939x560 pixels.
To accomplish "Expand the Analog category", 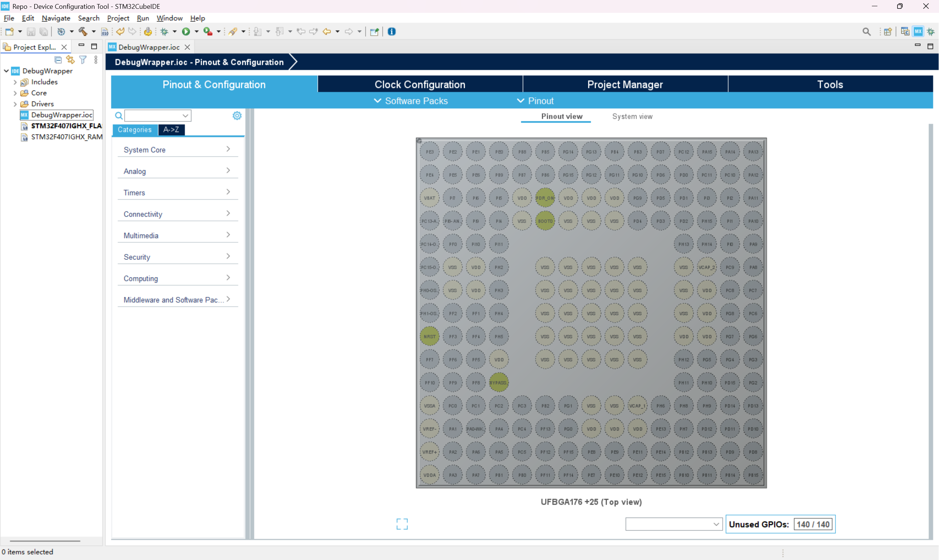I will pyautogui.click(x=178, y=171).
